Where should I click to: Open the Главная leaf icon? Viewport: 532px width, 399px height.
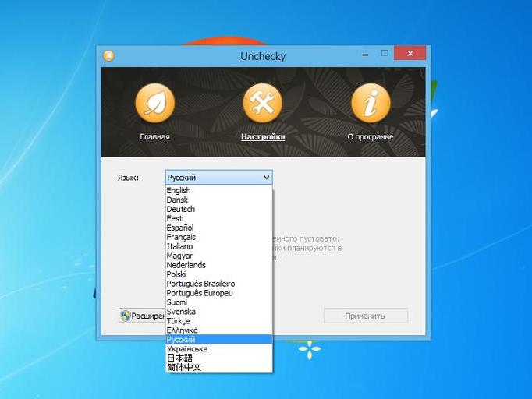pos(155,103)
